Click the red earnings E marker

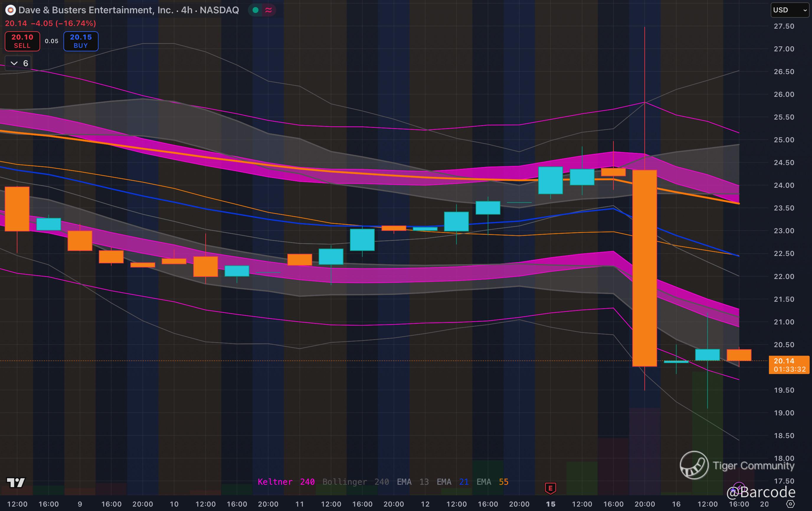(550, 488)
